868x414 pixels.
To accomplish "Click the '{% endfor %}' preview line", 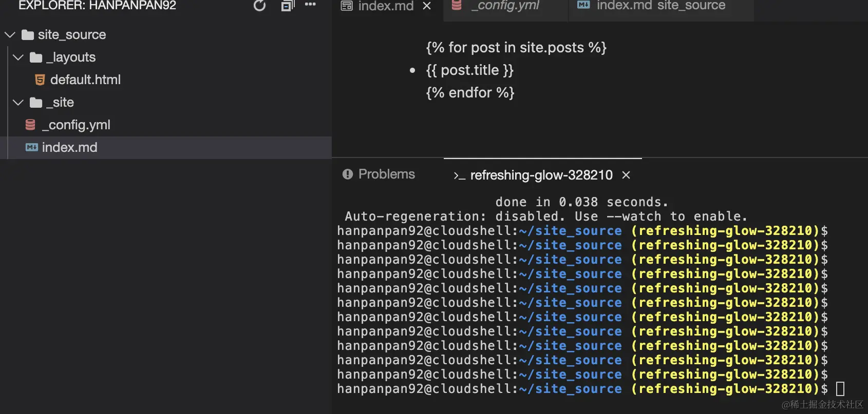I will coord(470,93).
